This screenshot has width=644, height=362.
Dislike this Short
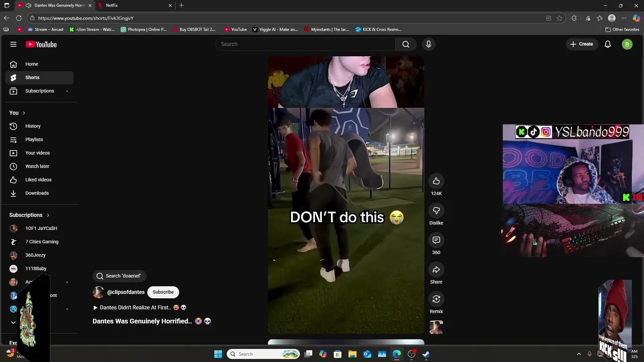(x=436, y=211)
